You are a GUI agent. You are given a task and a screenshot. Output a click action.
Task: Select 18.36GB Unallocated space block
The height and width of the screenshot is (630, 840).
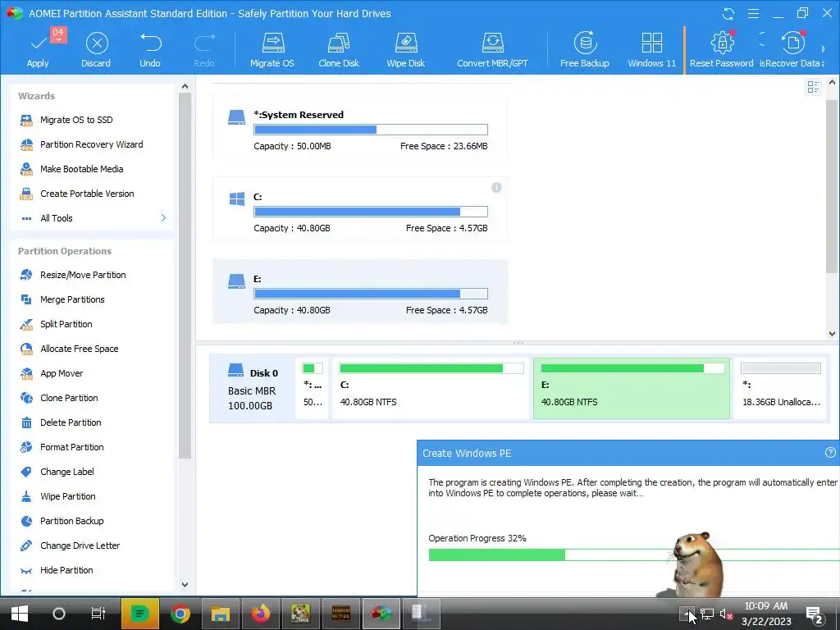pos(781,388)
